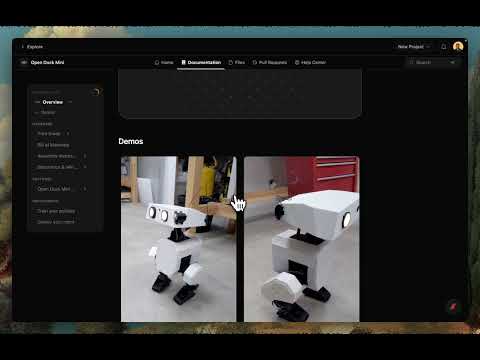
Task: Open the user profile avatar
Action: point(458,46)
